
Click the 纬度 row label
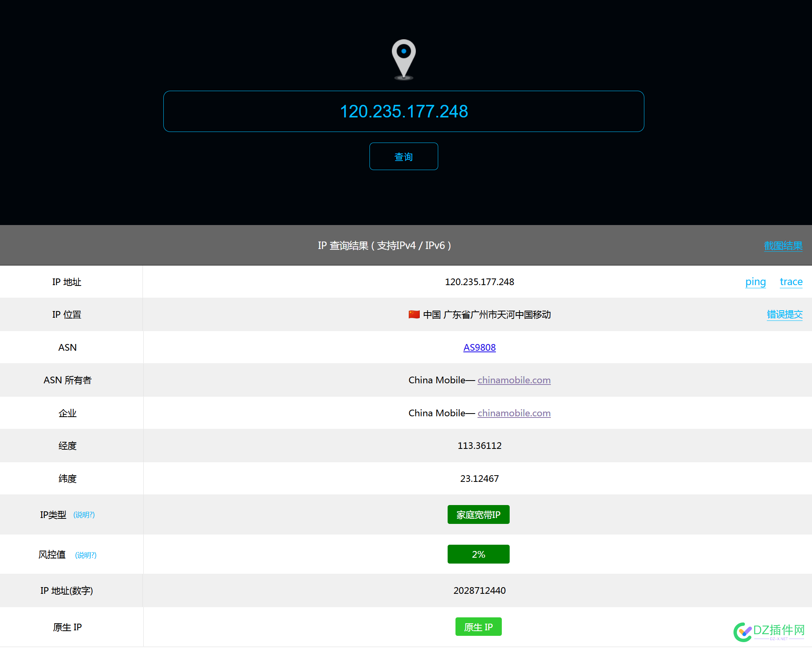coord(67,479)
